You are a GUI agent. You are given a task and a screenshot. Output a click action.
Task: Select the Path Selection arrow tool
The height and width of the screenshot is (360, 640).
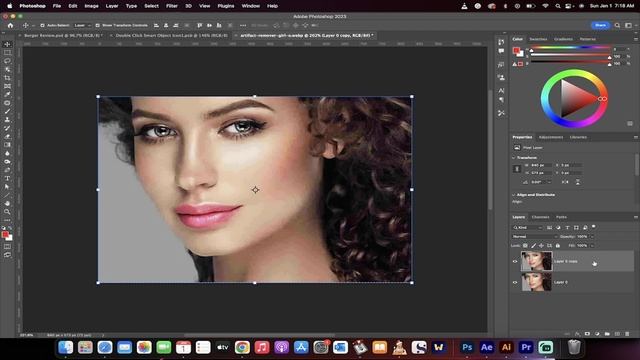[x=7, y=187]
